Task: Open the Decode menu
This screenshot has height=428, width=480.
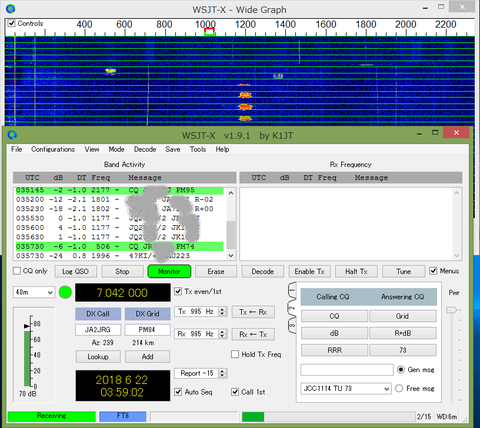Action: click(145, 149)
